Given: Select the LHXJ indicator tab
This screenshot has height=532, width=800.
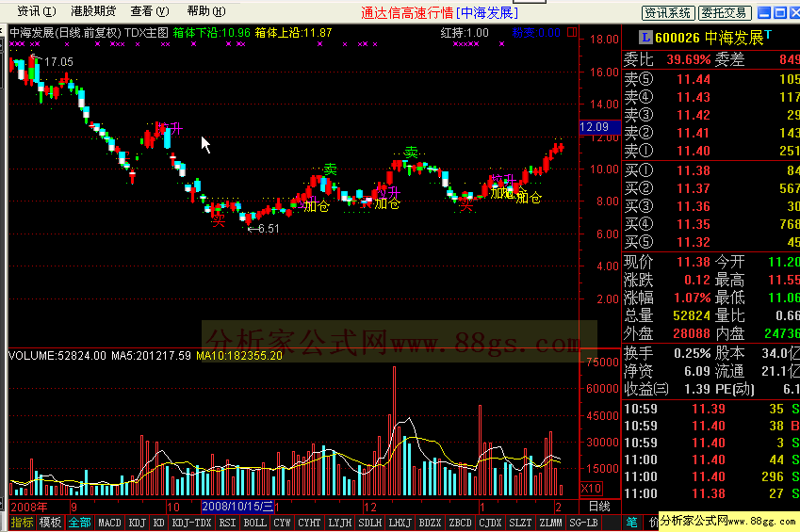Looking at the screenshot, I should pyautogui.click(x=400, y=523).
